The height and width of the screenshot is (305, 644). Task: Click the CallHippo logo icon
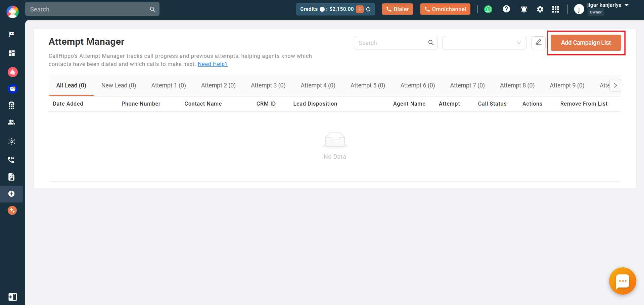(12, 12)
